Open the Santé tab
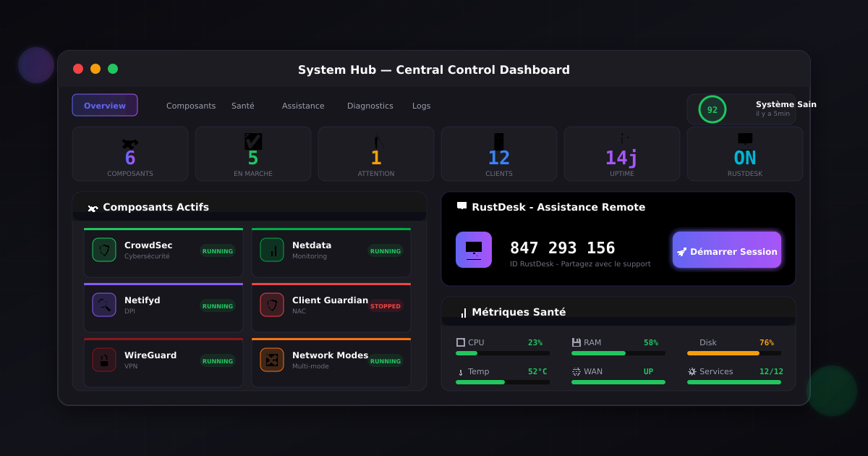The width and height of the screenshot is (868, 456). coord(243,106)
